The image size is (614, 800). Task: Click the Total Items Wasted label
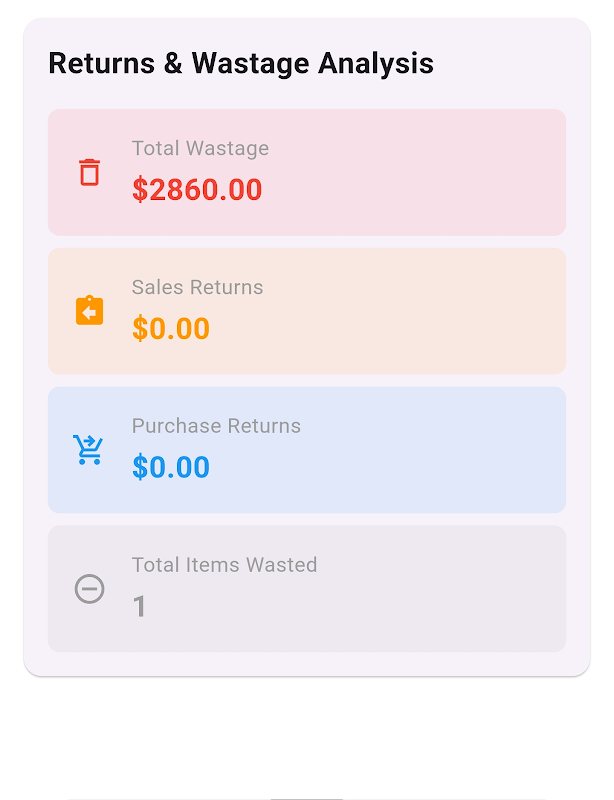coord(224,565)
